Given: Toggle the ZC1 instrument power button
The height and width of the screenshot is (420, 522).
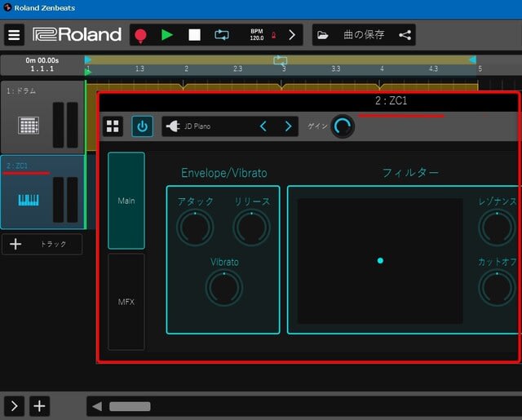Looking at the screenshot, I should point(142,126).
